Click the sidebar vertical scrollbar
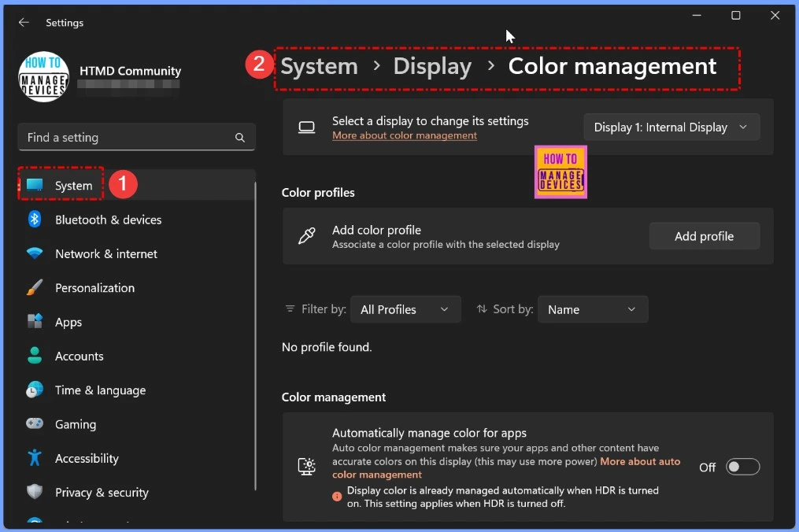This screenshot has height=532, width=799. (x=255, y=336)
